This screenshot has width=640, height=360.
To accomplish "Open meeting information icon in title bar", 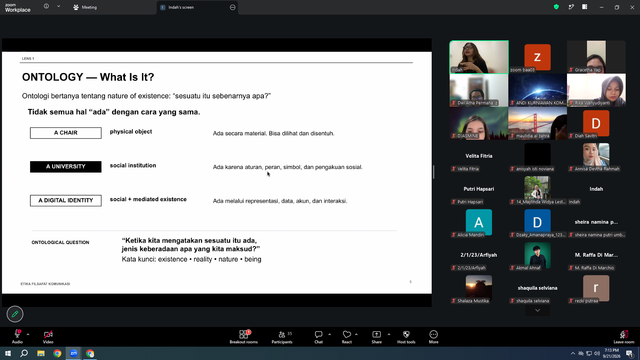I will pos(46,6).
